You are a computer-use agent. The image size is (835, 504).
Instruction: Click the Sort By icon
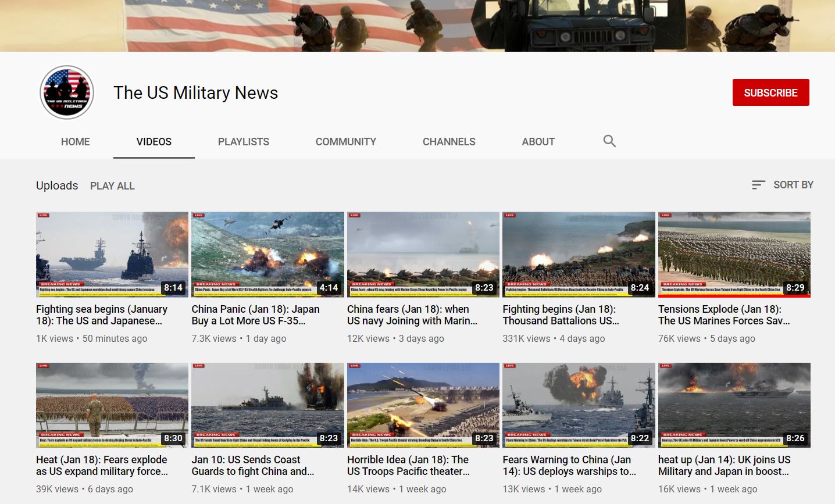pyautogui.click(x=758, y=185)
